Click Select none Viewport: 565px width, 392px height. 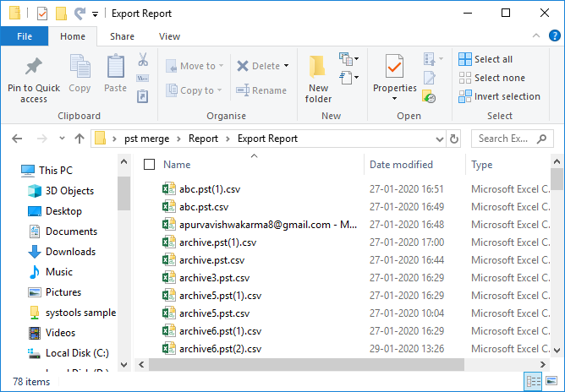[x=492, y=78]
